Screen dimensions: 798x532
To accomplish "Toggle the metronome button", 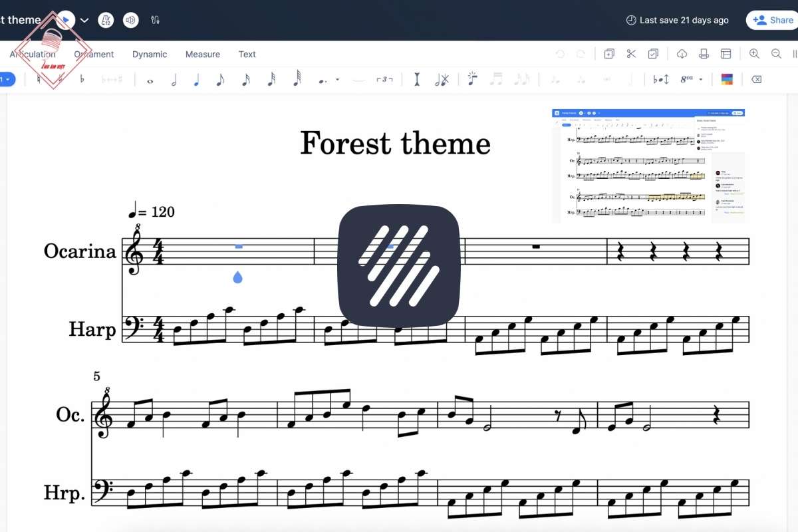I will pyautogui.click(x=106, y=20).
